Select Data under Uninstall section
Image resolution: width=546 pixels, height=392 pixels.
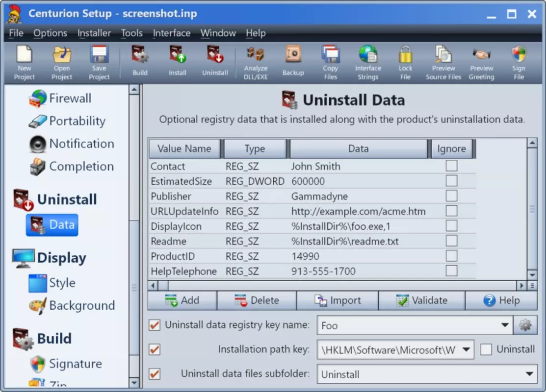(x=52, y=225)
